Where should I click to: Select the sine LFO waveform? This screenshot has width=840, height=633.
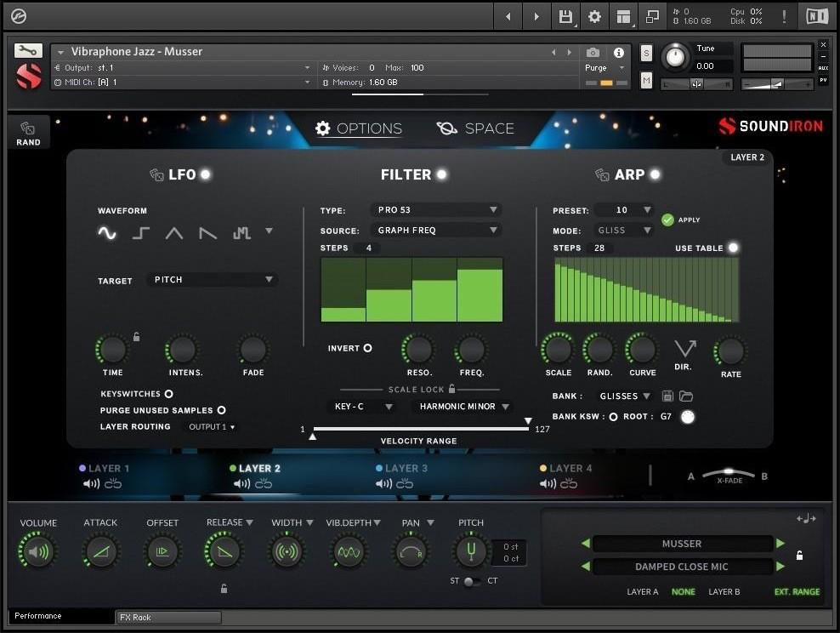[x=107, y=232]
